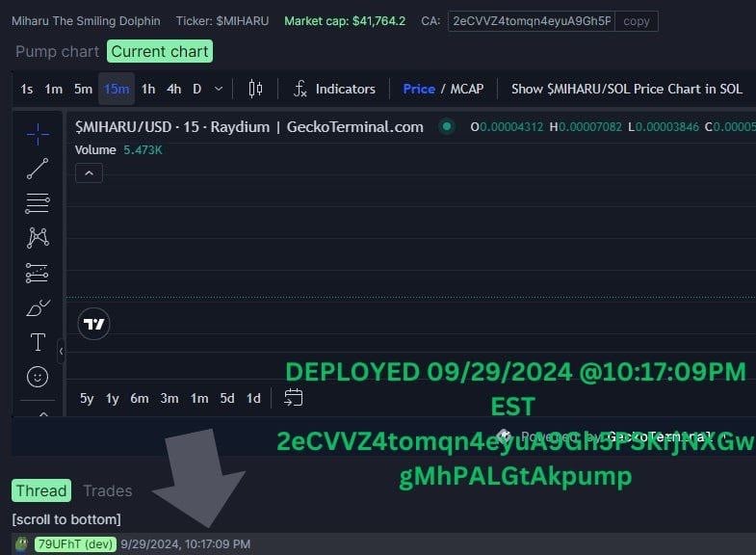Open the emoji icons tool
This screenshot has height=555, width=756.
pyautogui.click(x=38, y=377)
